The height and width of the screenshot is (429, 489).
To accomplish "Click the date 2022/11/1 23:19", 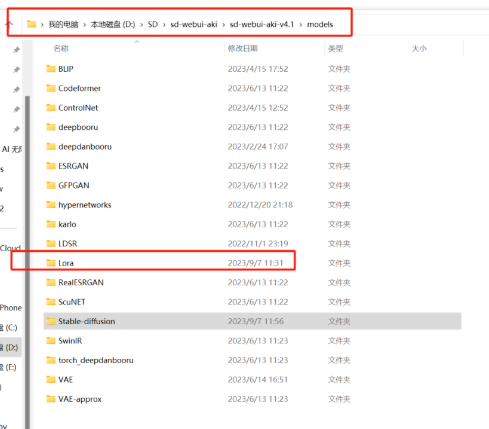I will tap(258, 243).
